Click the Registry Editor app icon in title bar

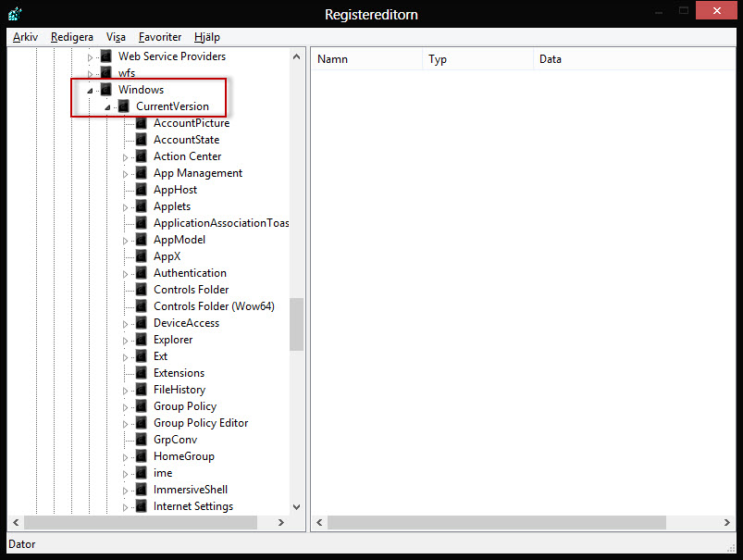point(15,14)
